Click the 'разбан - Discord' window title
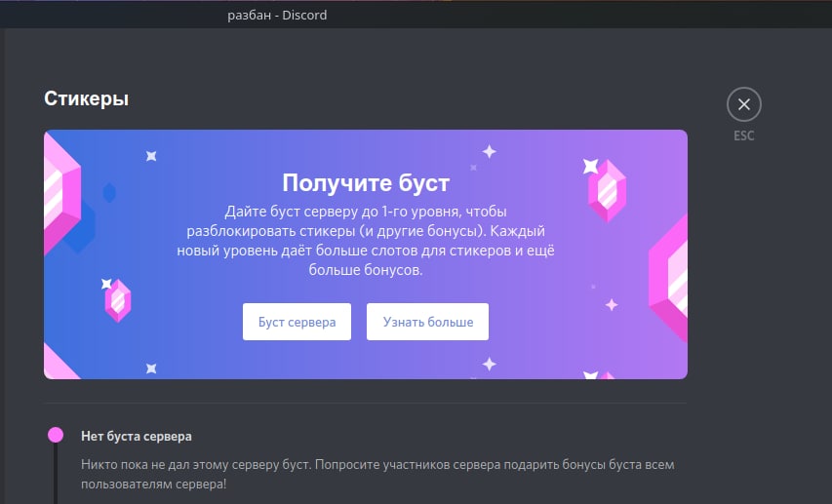The width and height of the screenshot is (832, 504). tap(277, 15)
